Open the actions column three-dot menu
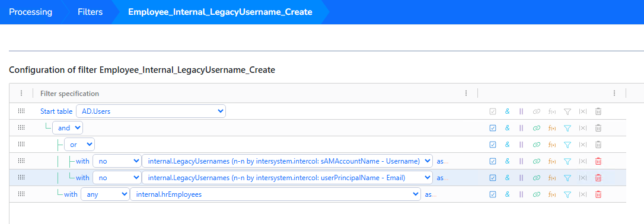Viewport: 644px width, 224px height. click(614, 93)
